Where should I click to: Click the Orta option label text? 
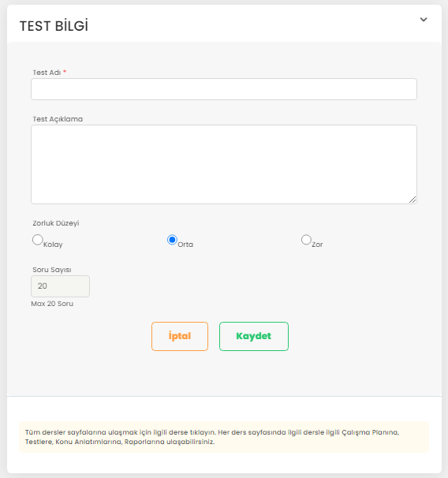click(x=185, y=245)
